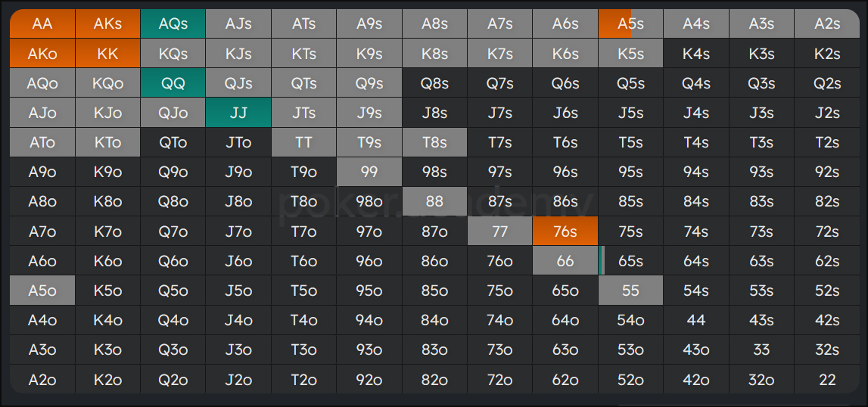Click the A2o cell
The image size is (868, 407).
pos(42,379)
